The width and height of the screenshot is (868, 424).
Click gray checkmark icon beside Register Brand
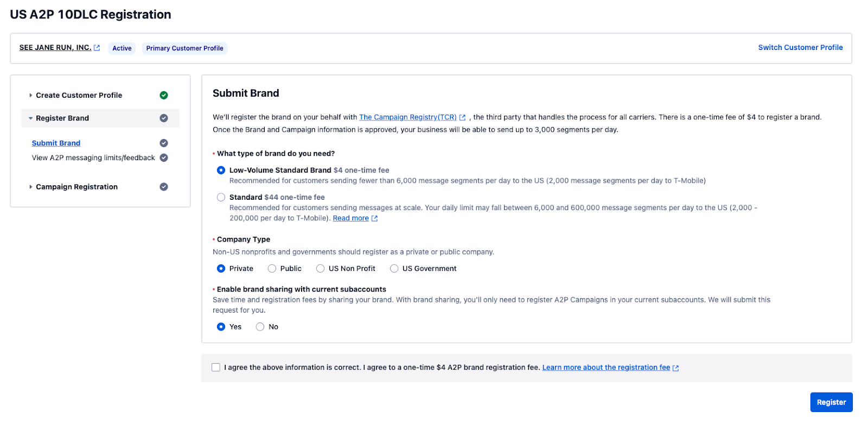pyautogui.click(x=164, y=118)
